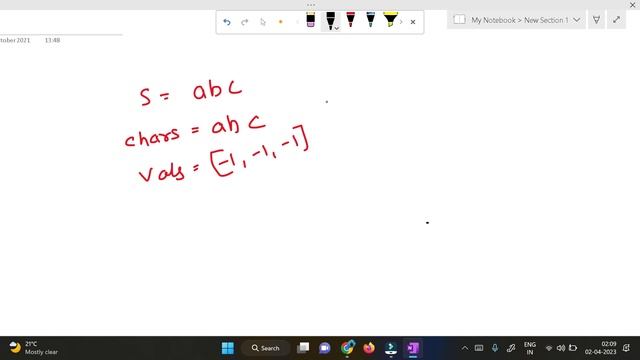The width and height of the screenshot is (640, 360).
Task: Open the top ellipsis handle menu
Action: pyautogui.click(x=311, y=5)
